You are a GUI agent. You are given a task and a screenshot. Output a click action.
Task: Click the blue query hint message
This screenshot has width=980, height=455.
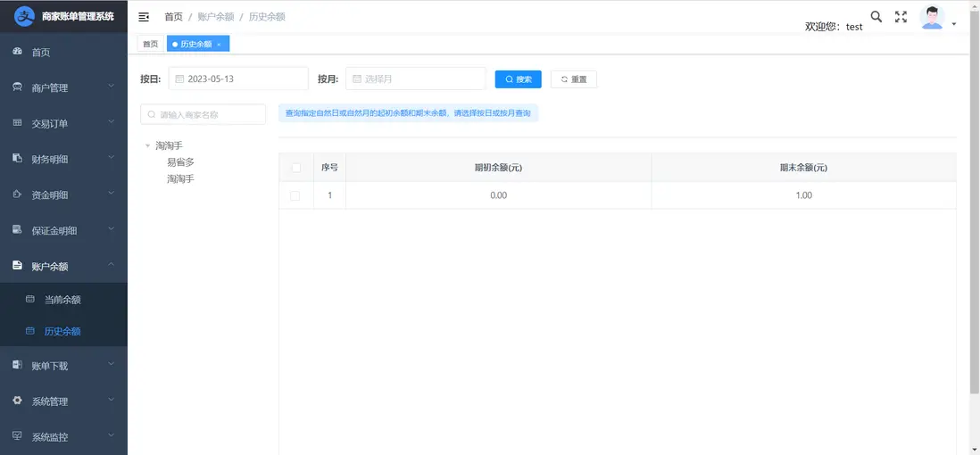[x=408, y=113]
